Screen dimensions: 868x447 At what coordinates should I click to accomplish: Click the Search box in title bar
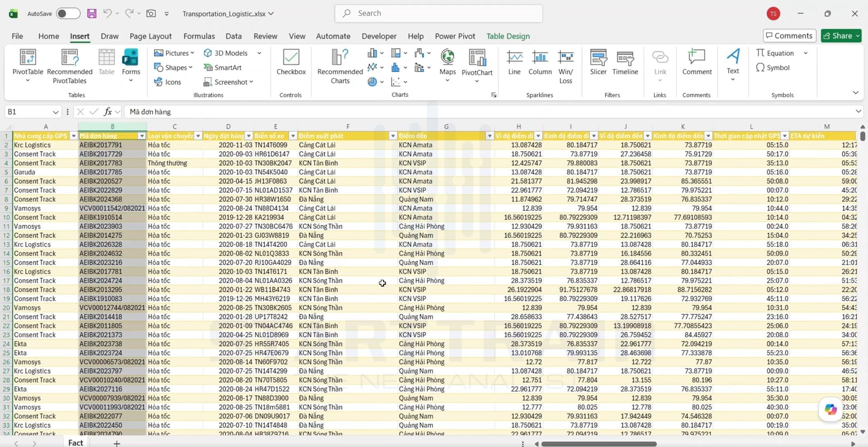pyautogui.click(x=438, y=14)
